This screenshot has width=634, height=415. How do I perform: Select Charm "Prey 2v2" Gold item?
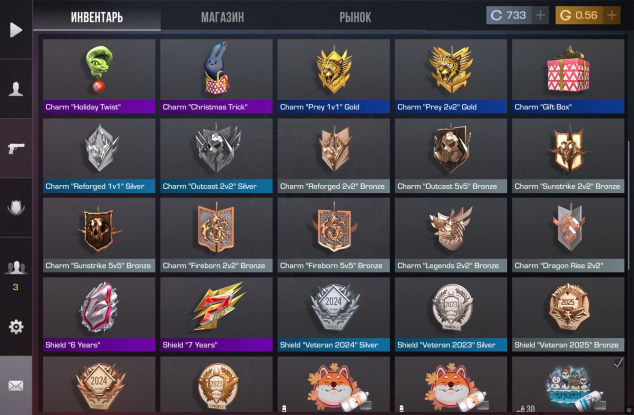click(450, 76)
